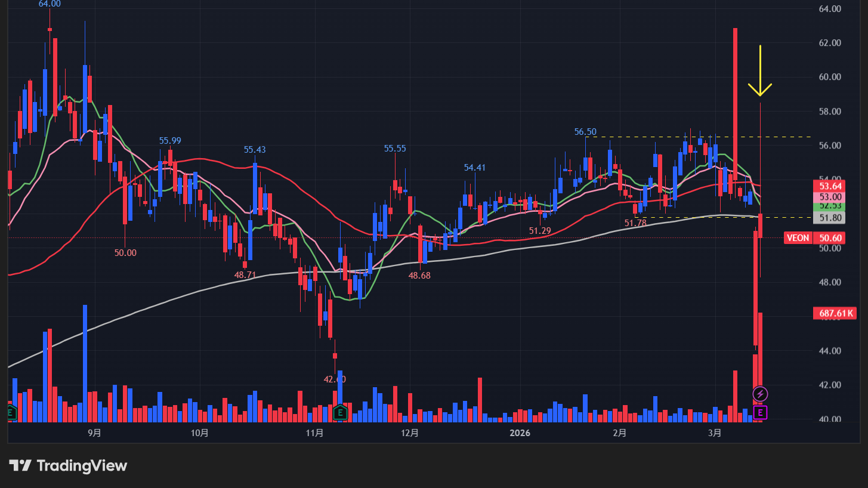Click the 42.00 low annotation under November
The width and height of the screenshot is (868, 488).
(x=333, y=378)
